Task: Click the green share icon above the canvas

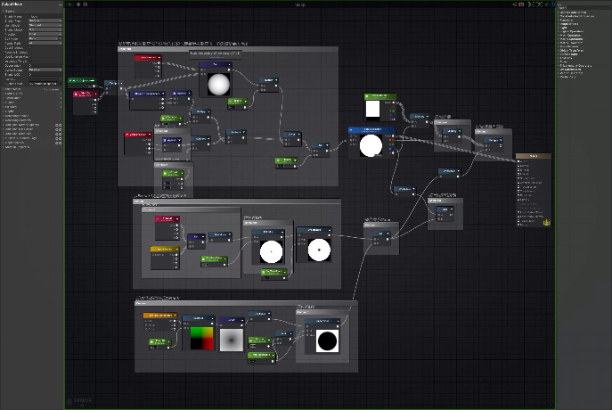Action: click(514, 4)
